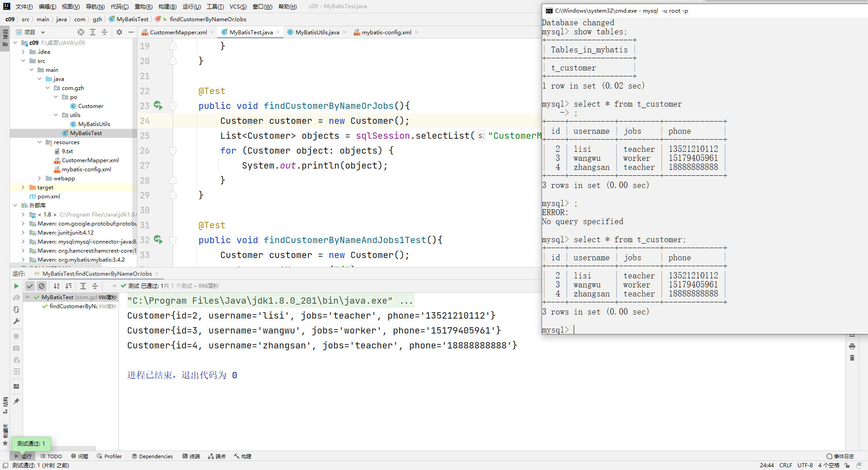The height and width of the screenshot is (470, 868).
Task: Open the Profiler tool window
Action: point(109,456)
